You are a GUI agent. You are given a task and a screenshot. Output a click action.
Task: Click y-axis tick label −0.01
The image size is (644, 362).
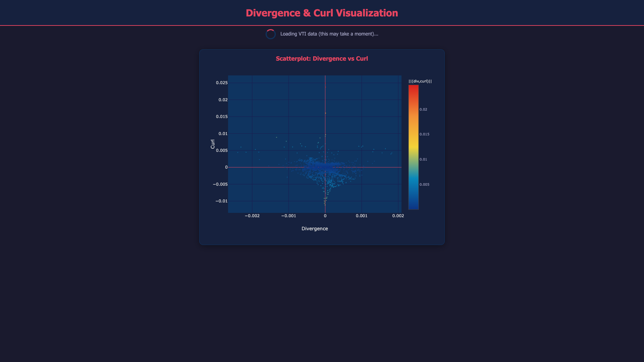click(x=221, y=201)
